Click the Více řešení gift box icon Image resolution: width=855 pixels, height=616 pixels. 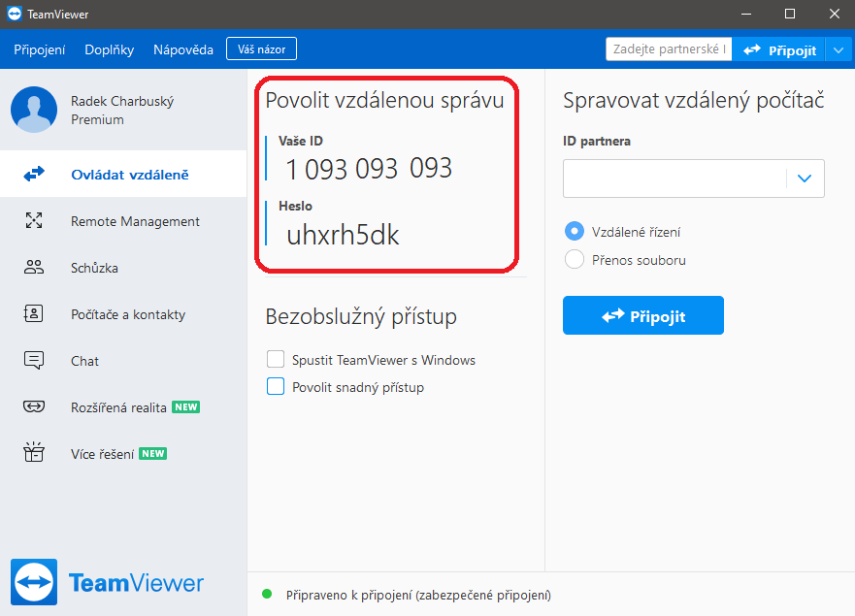tap(34, 453)
